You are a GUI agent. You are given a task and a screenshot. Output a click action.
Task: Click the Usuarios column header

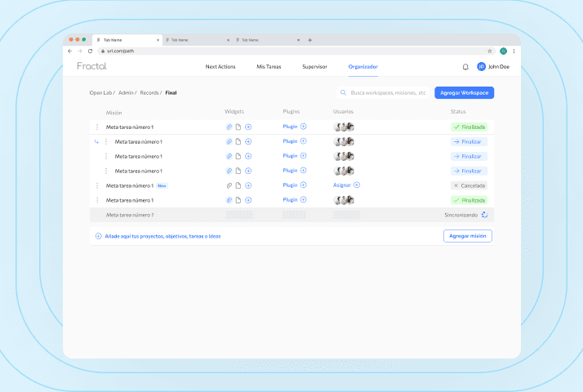tap(343, 112)
